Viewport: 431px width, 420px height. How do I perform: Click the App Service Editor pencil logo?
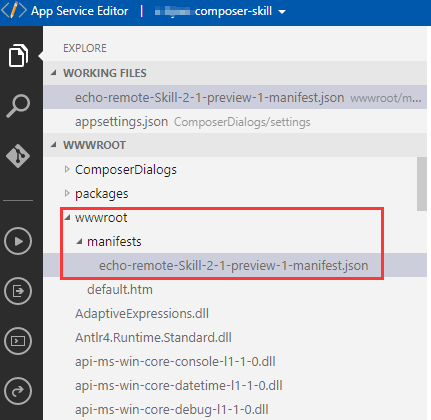14,10
